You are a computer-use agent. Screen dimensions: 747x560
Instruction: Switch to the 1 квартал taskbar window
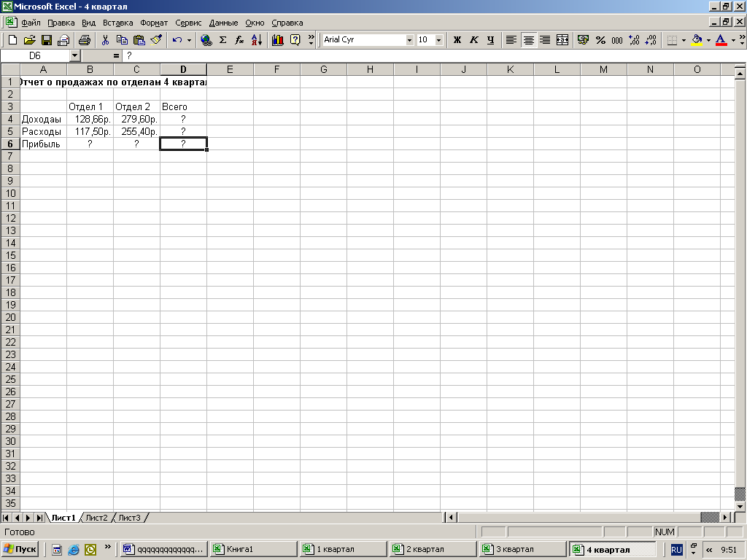coord(343,549)
